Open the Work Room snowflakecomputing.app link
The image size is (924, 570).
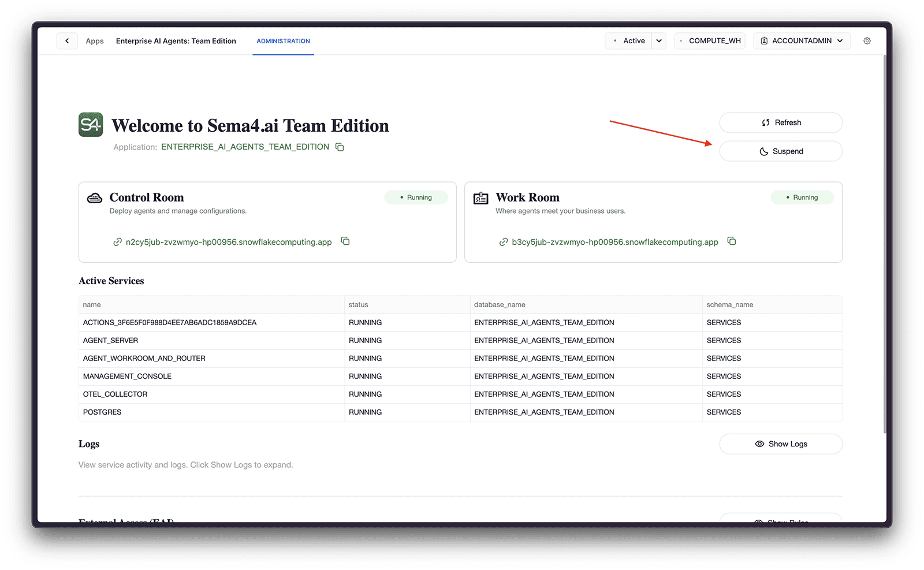[x=614, y=242]
